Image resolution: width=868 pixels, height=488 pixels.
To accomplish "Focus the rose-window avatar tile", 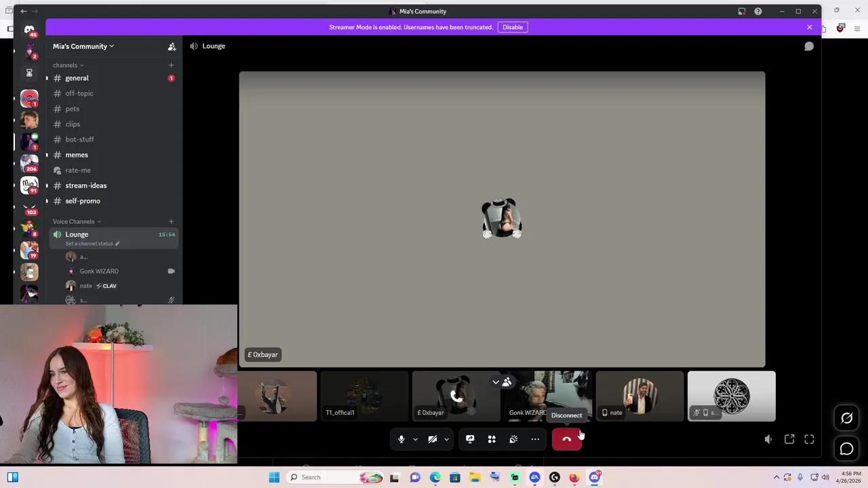I will [x=731, y=396].
